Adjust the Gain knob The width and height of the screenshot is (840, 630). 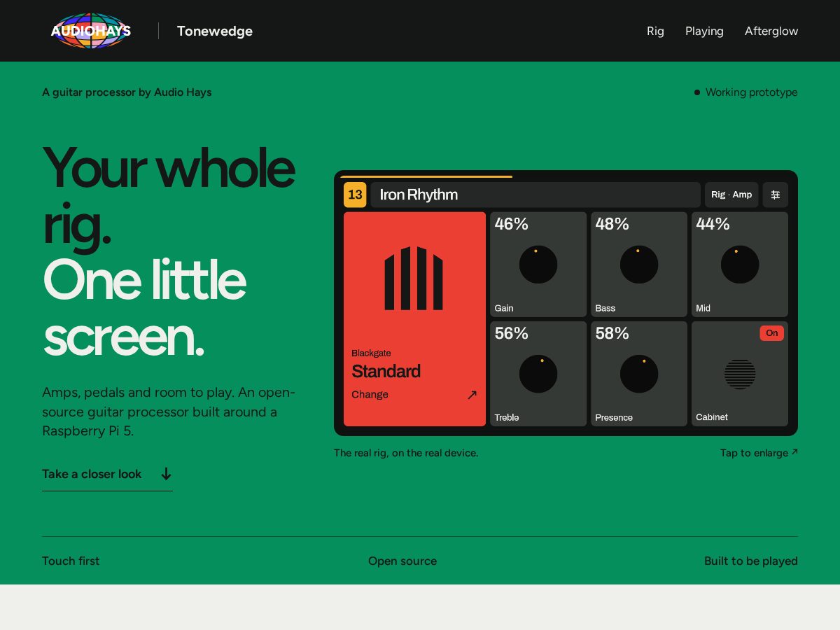coord(538,265)
